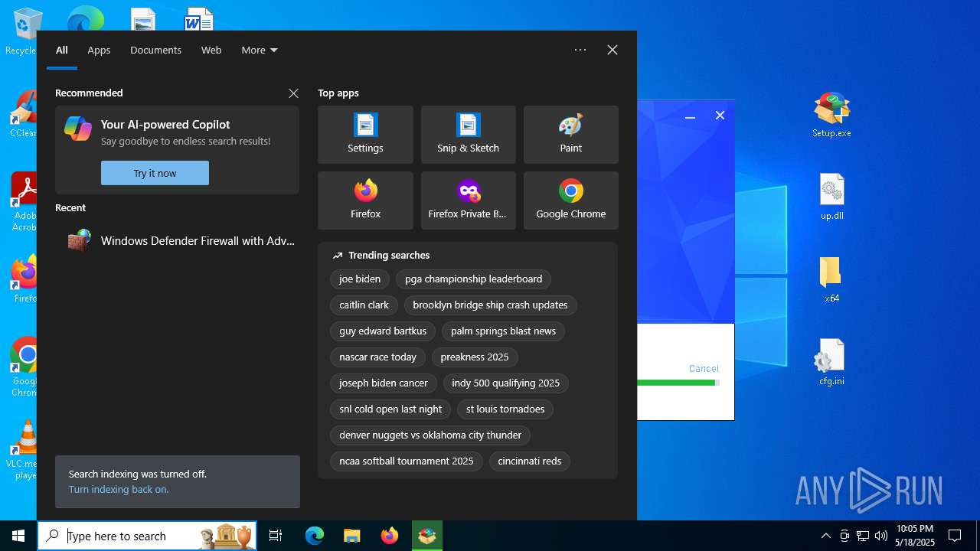
Task: Select 'brooklyn bridge ship crash updates'
Action: 490,305
